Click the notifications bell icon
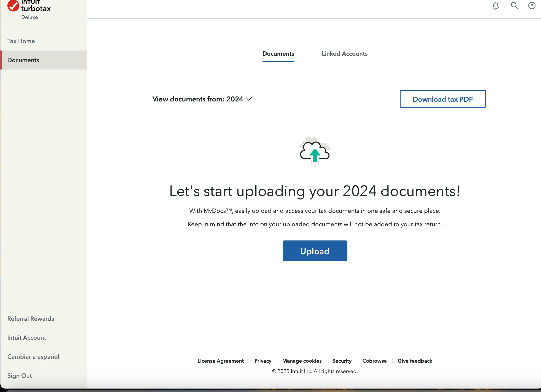 [x=495, y=6]
